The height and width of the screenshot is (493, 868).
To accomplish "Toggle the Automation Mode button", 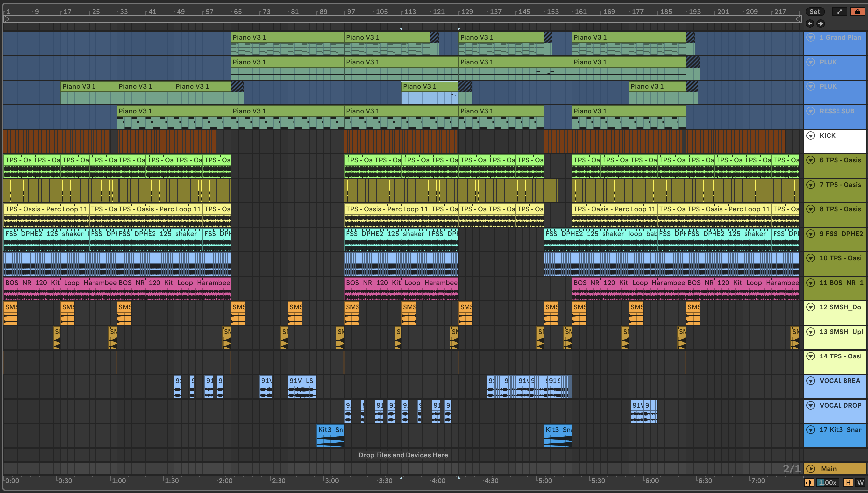I will pos(839,12).
